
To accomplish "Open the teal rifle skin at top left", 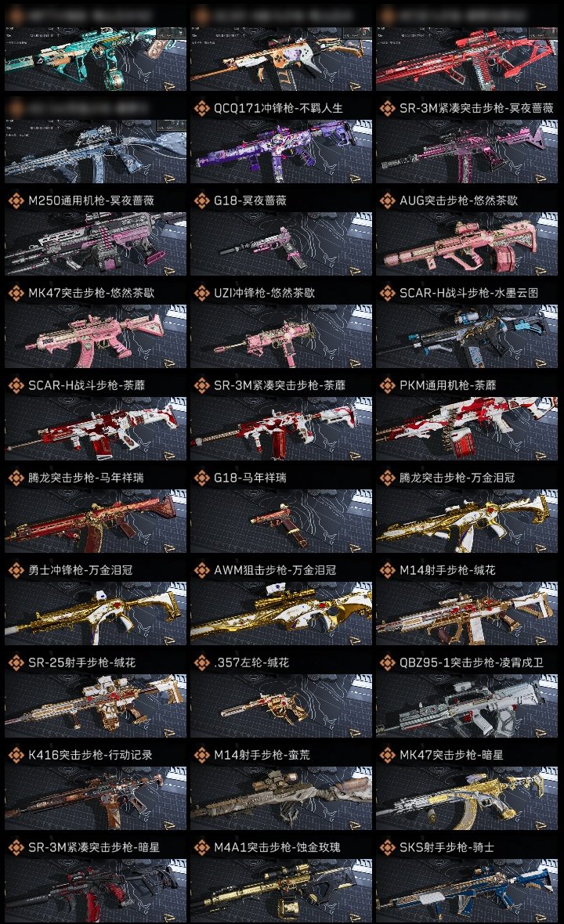I will click(x=96, y=59).
